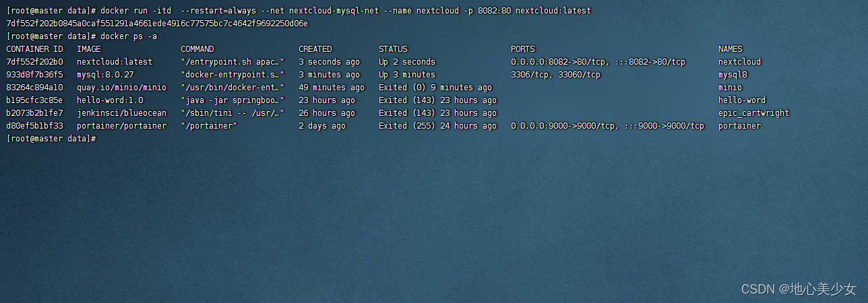The image size is (868, 303).
Task: Click the STATUS column header
Action: pos(393,49)
